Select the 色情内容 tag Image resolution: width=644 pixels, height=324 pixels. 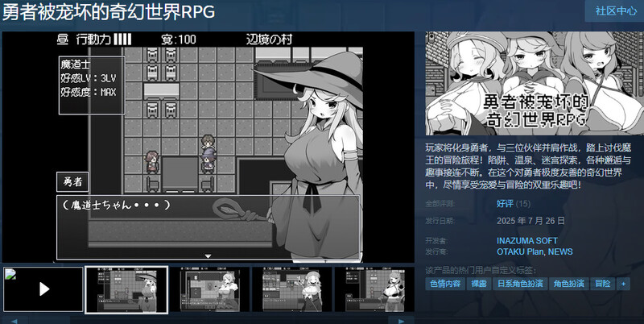(445, 284)
